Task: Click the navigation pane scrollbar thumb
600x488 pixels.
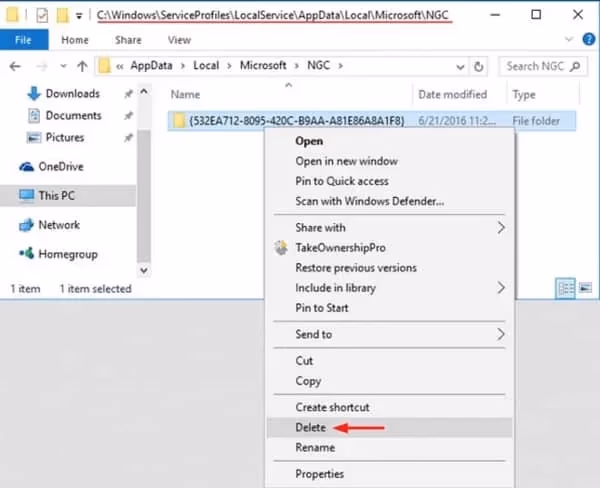Action: pos(144,195)
